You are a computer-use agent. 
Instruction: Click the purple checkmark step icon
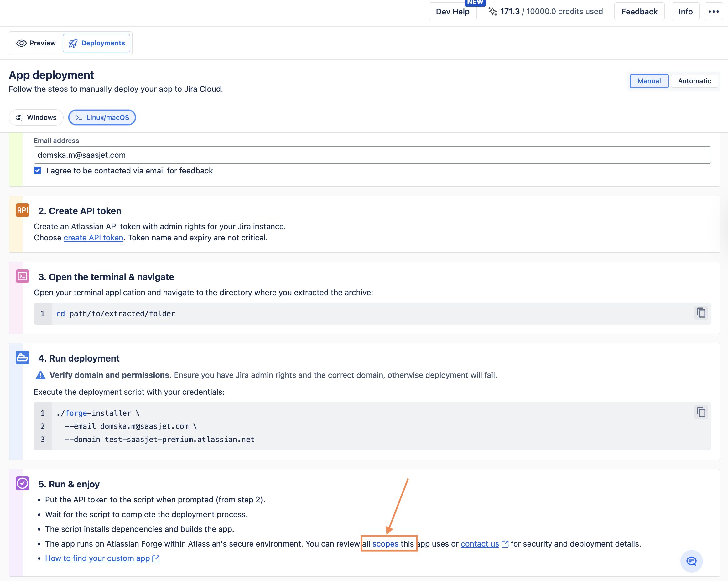22,484
